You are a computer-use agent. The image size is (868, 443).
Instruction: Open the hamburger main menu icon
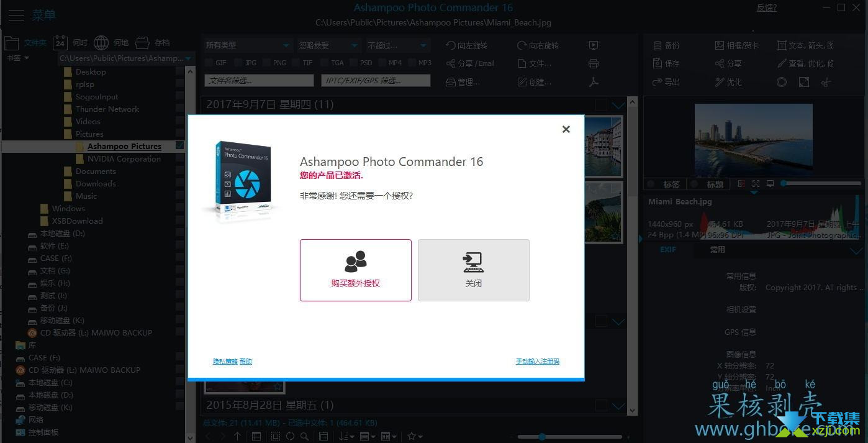coord(16,15)
